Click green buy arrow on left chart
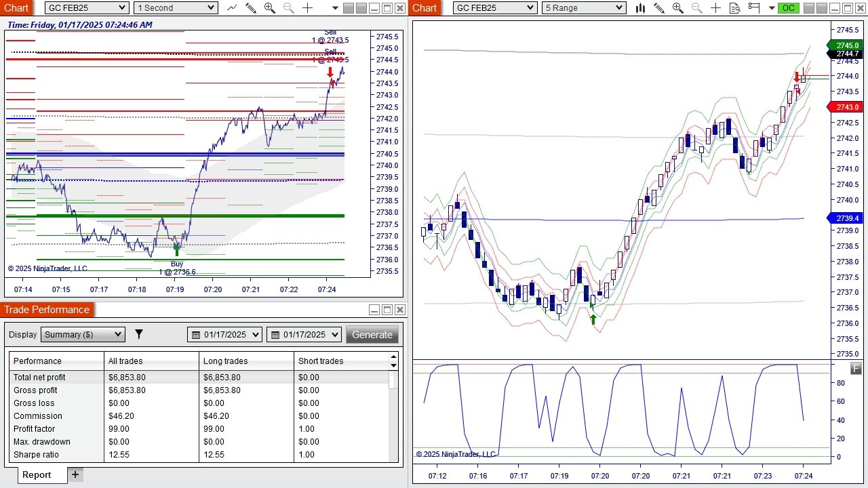This screenshot has width=868, height=488. (177, 249)
